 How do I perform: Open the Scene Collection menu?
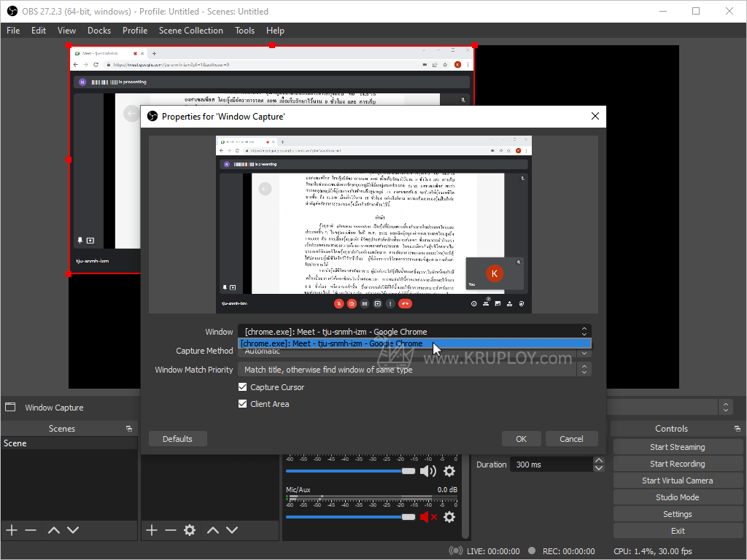pos(191,31)
